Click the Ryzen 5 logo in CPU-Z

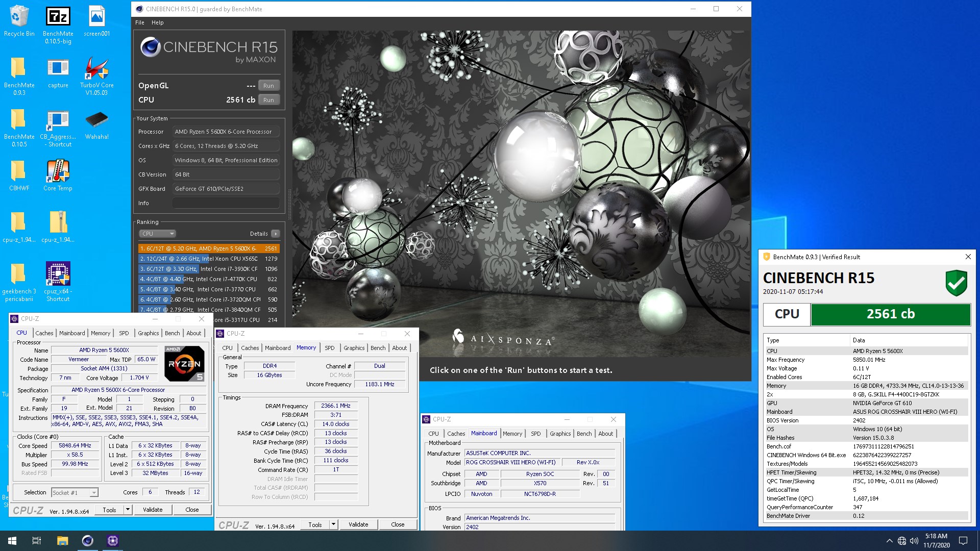point(185,364)
